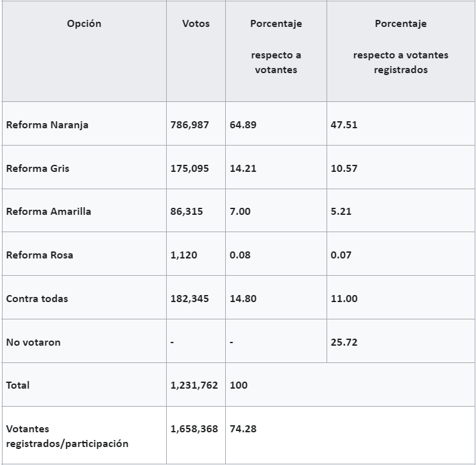The image size is (476, 465).
Task: Select the 175,095 votes cell
Action: [190, 169]
